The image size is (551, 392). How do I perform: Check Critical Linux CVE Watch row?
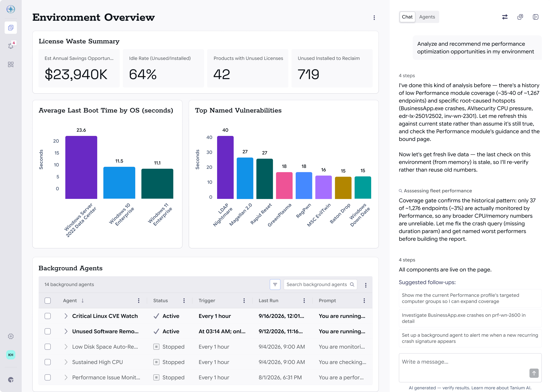48,316
